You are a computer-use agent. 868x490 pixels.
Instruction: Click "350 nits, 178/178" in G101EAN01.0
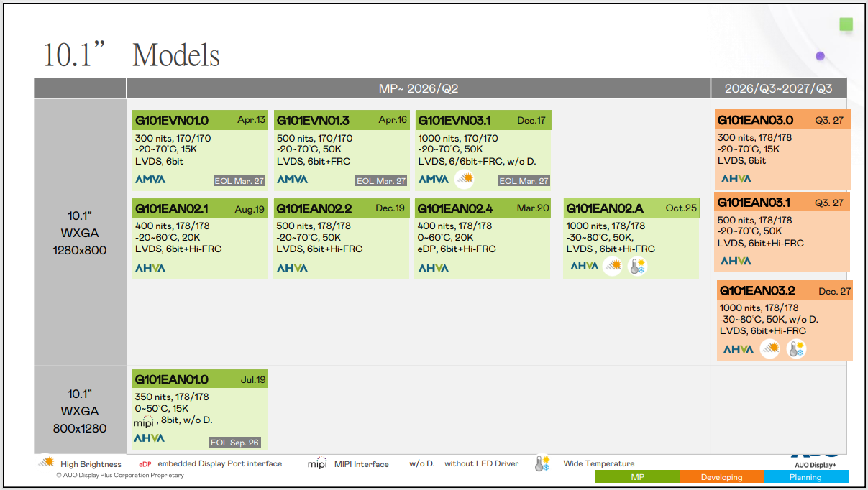point(172,397)
